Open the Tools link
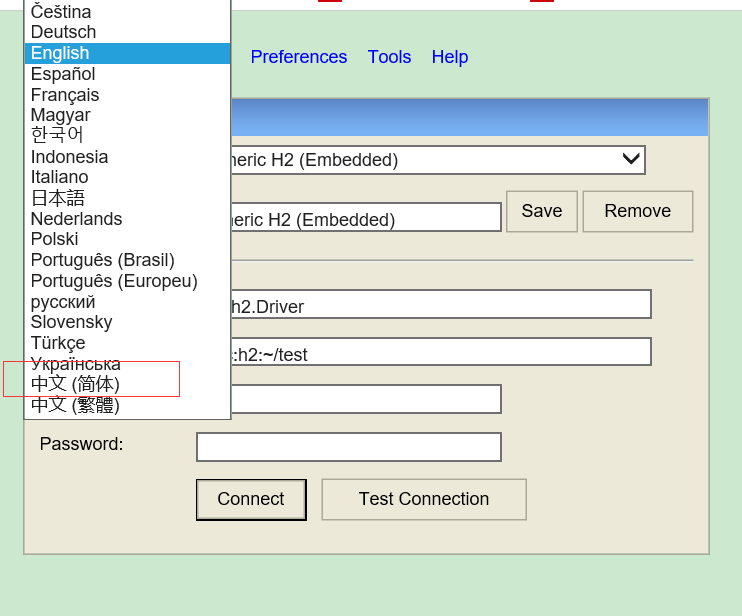The height and width of the screenshot is (616, 742). (389, 57)
